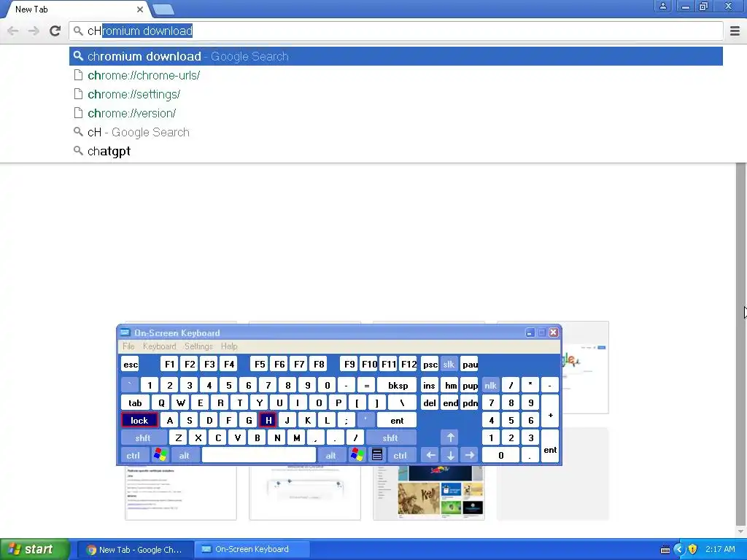Choose the chatgpt search suggestion

[396, 152]
